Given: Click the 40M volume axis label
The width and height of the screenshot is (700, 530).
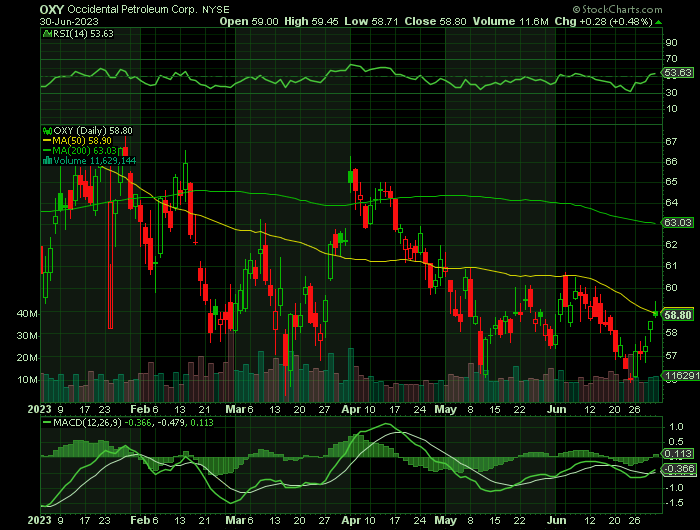Looking at the screenshot, I should pyautogui.click(x=27, y=314).
